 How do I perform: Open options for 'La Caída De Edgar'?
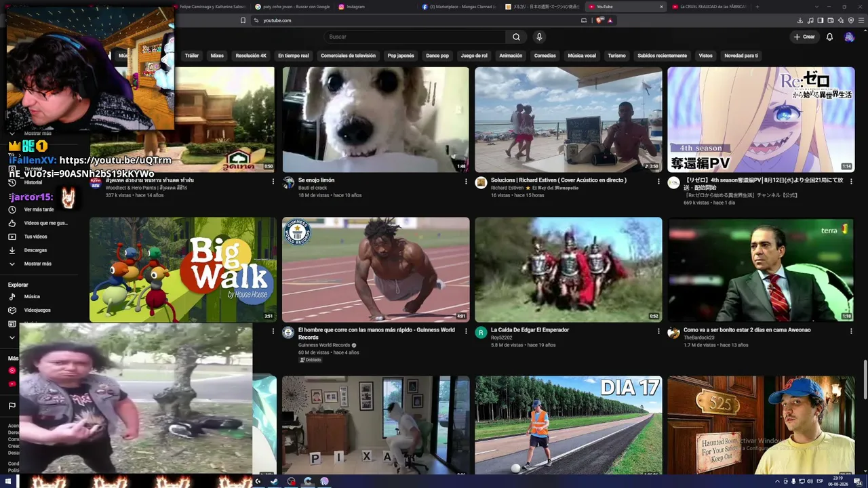pos(658,331)
